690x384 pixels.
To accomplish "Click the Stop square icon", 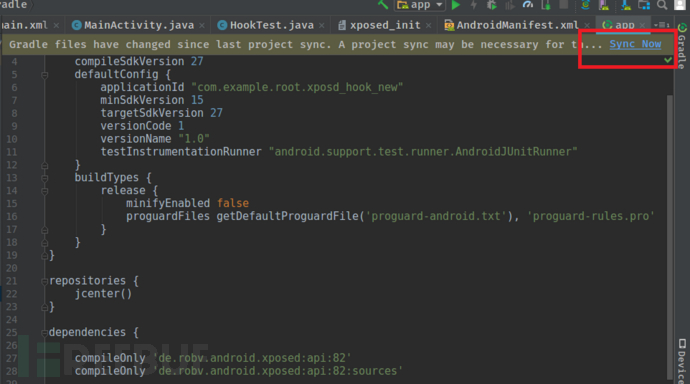I will click(x=563, y=4).
